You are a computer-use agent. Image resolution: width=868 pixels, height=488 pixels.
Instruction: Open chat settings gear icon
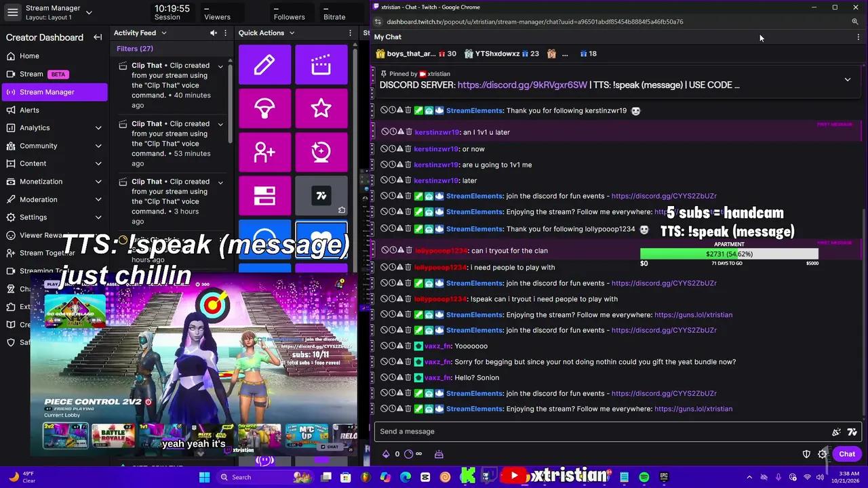823,454
